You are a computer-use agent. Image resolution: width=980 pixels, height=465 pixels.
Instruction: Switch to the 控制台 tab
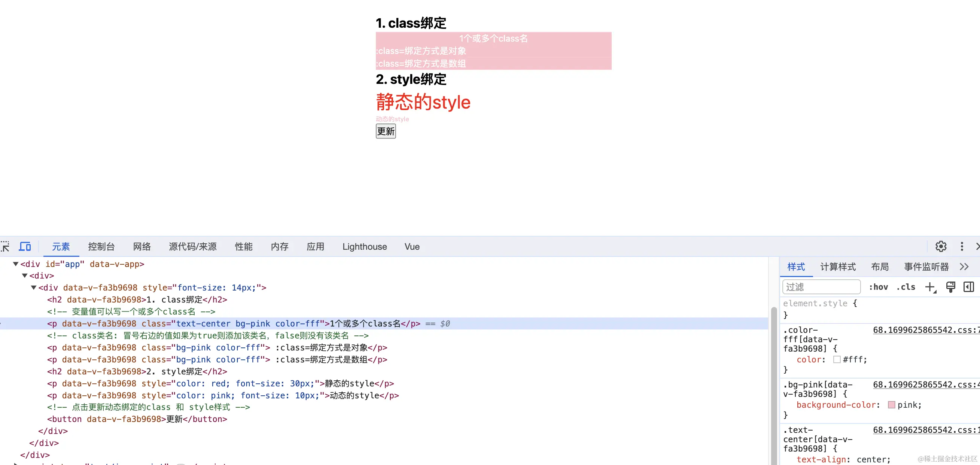(101, 247)
